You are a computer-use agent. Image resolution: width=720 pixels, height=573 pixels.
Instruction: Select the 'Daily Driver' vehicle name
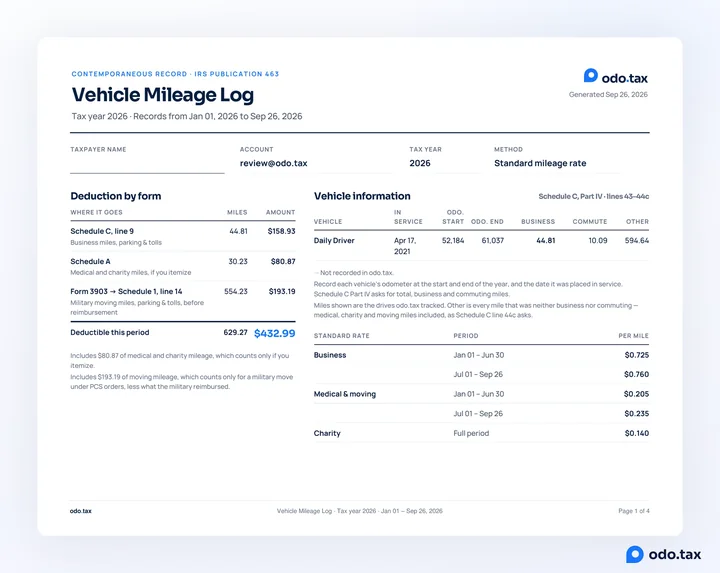point(334,241)
